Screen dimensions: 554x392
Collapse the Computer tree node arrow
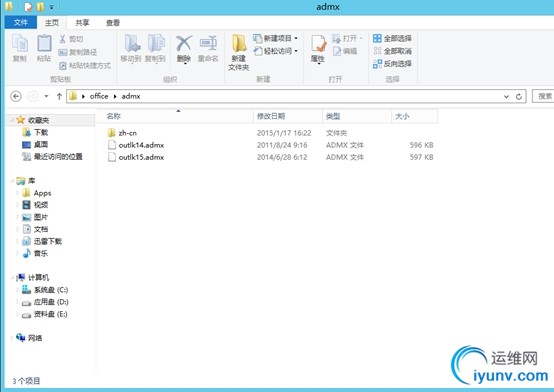click(x=12, y=277)
